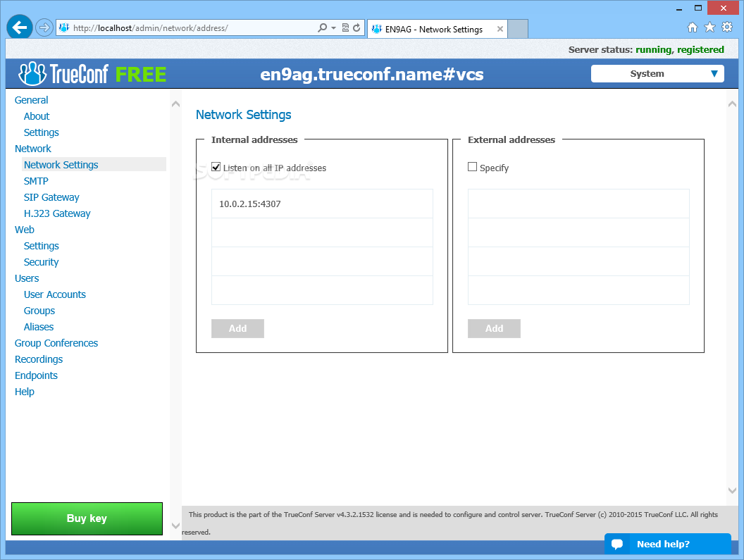Click the running, registered server status
Viewport: 744px width, 560px height.
[679, 49]
